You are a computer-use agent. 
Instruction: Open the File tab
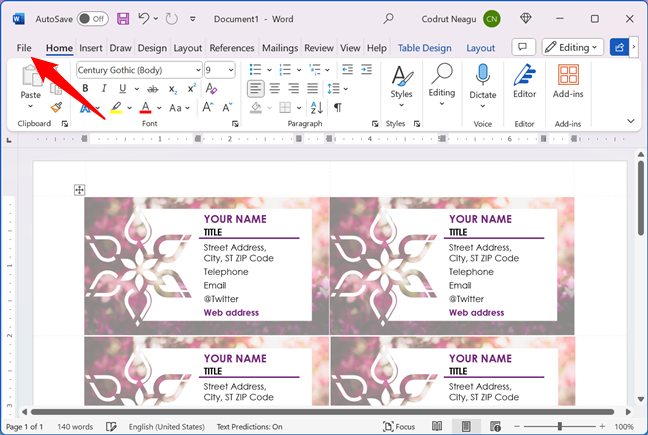pos(24,48)
